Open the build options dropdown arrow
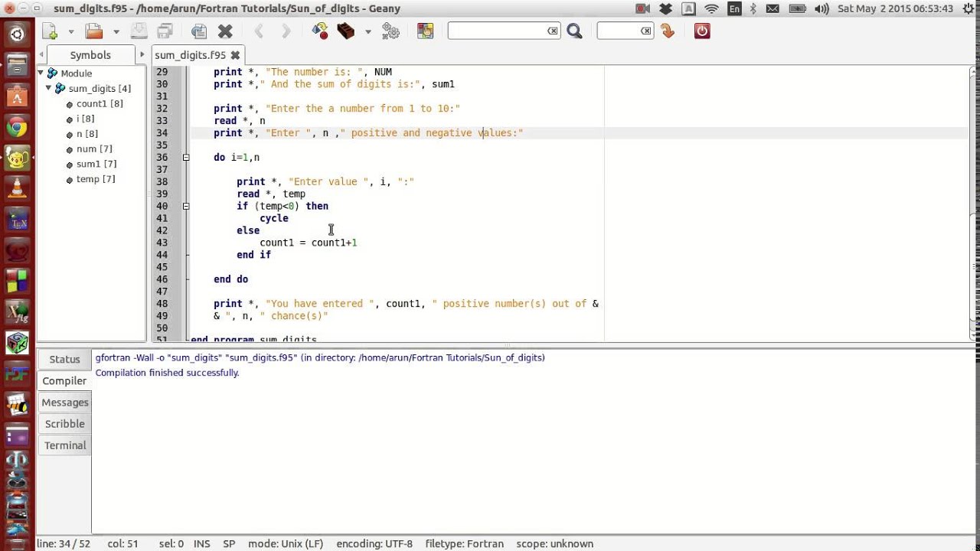The height and width of the screenshot is (551, 980). point(367,31)
